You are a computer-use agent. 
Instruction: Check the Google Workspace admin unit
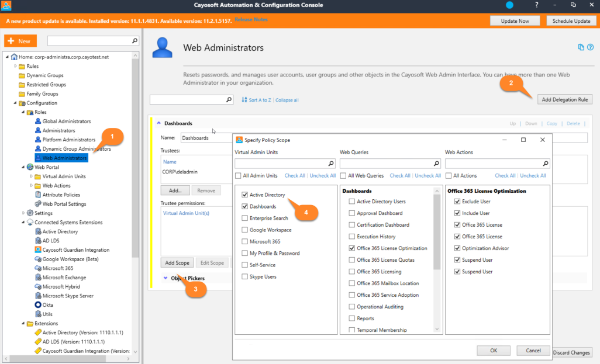click(x=244, y=230)
